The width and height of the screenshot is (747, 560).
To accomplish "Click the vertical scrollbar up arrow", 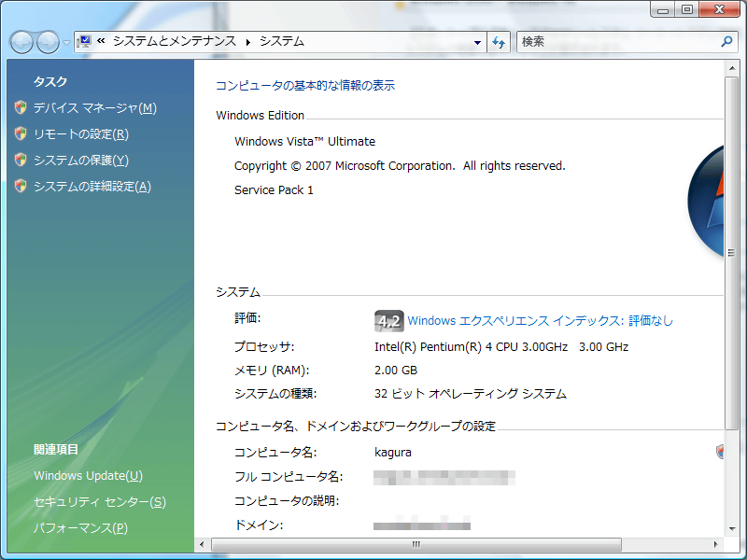I will point(732,68).
